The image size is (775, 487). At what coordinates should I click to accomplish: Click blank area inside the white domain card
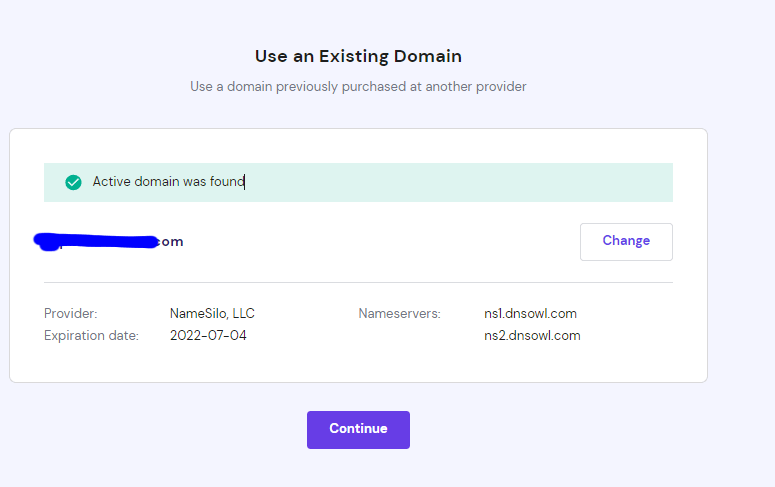coord(358,363)
